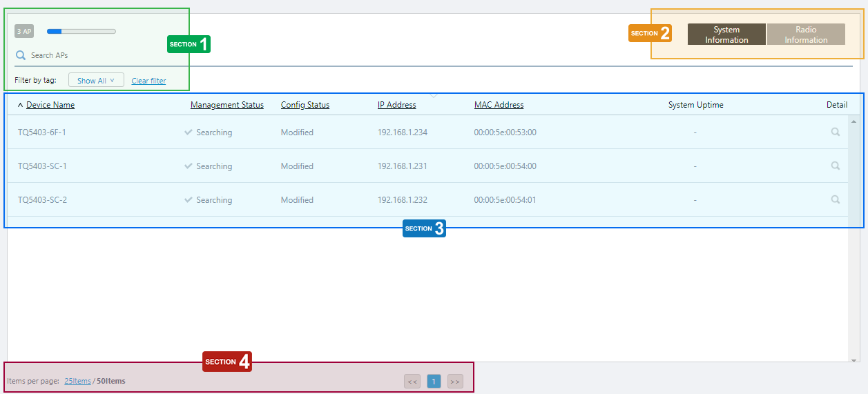Image resolution: width=868 pixels, height=394 pixels.
Task: Go to previous page with << button
Action: point(412,381)
